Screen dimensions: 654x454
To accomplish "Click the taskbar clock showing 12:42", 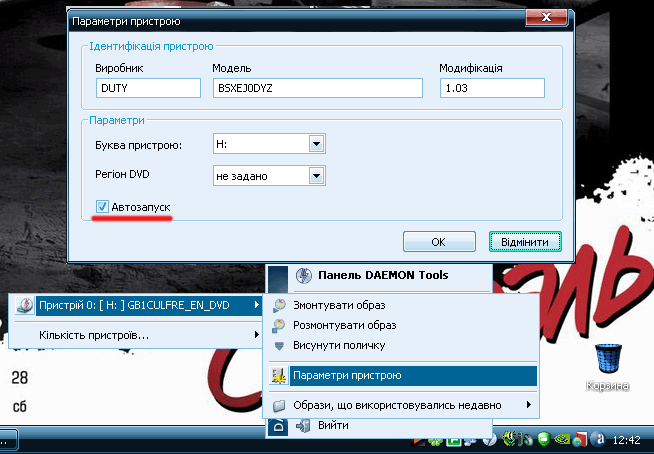I will point(626,440).
